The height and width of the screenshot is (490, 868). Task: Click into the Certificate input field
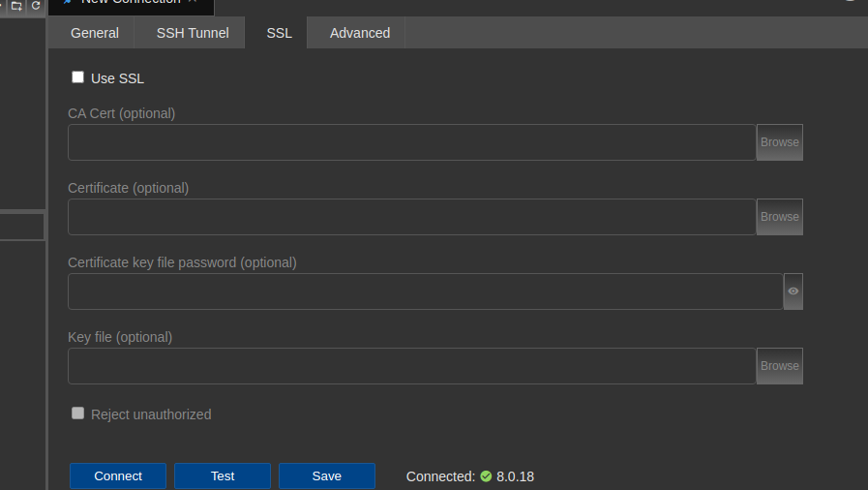pos(411,217)
